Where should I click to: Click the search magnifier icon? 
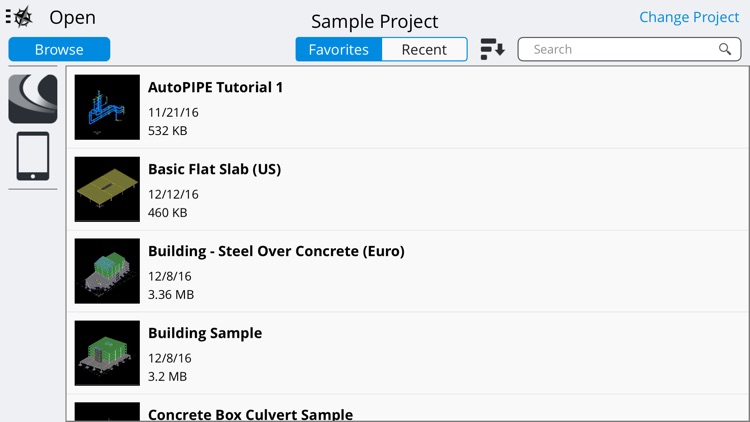tap(725, 49)
